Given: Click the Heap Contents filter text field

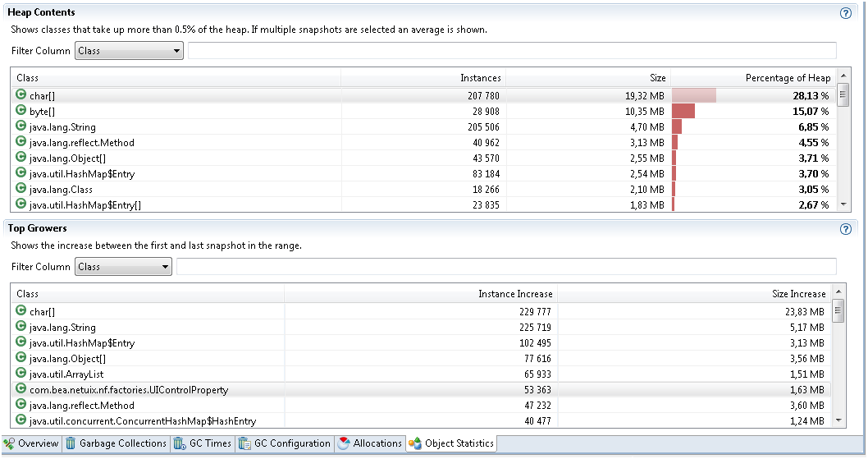Looking at the screenshot, I should tap(512, 51).
